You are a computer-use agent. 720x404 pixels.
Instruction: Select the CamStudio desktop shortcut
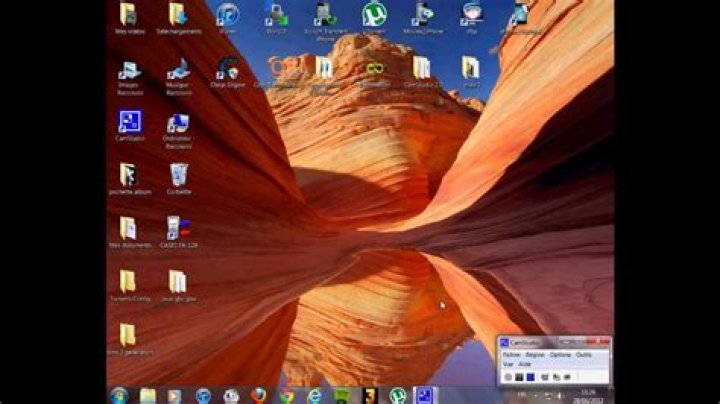[130, 126]
